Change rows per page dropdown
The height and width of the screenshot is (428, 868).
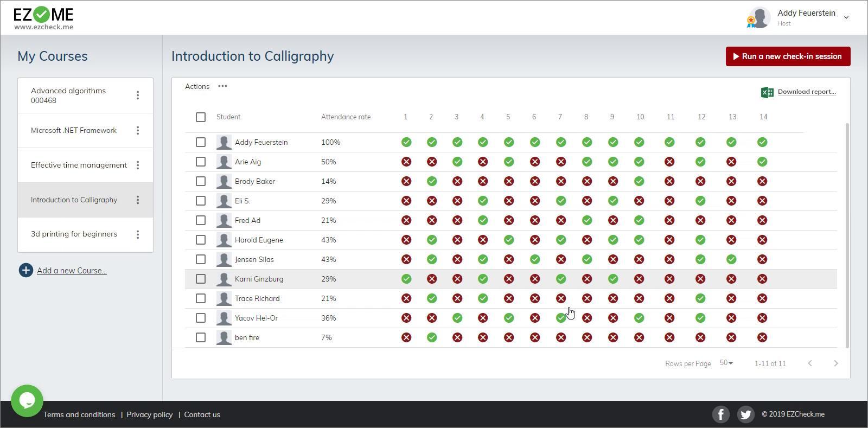[726, 363]
